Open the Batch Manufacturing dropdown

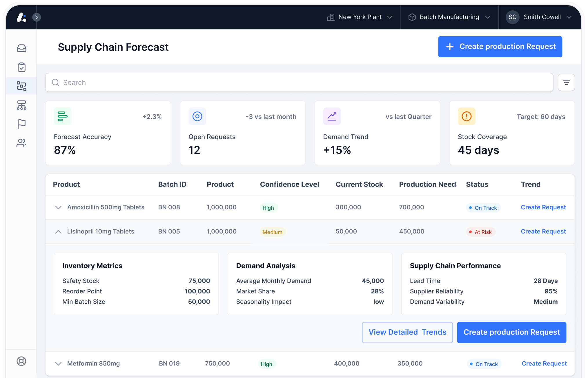coord(449,17)
